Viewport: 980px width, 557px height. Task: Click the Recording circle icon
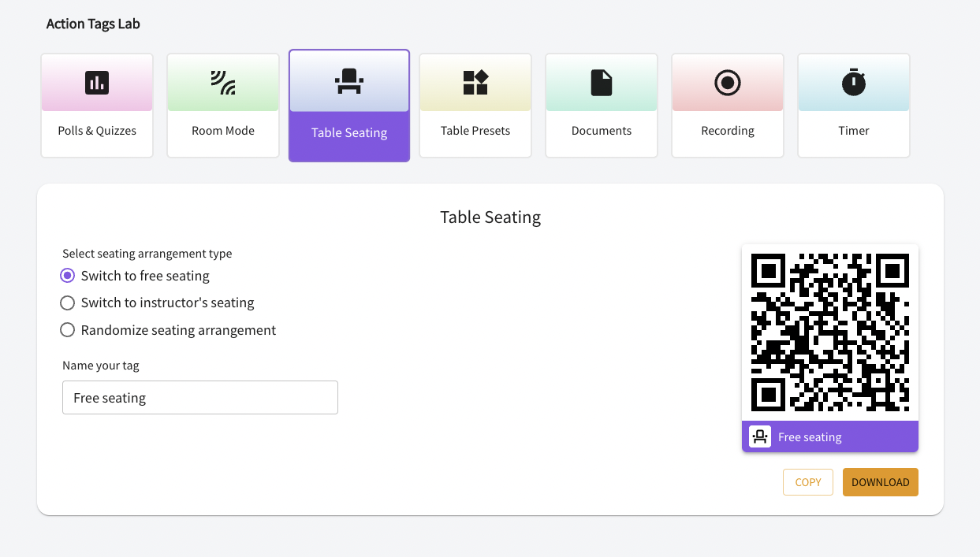pyautogui.click(x=728, y=82)
